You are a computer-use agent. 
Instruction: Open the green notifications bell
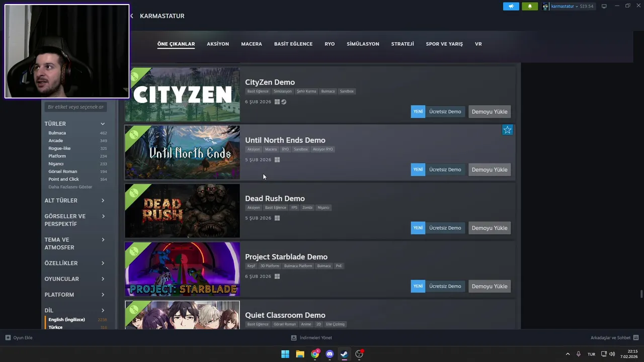(530, 7)
